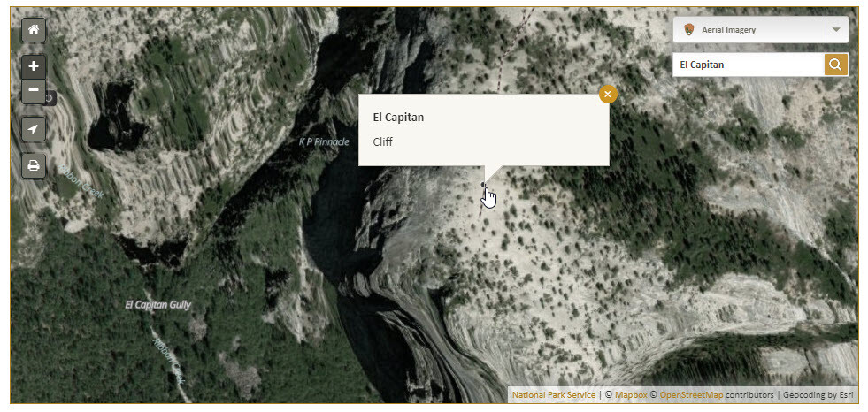
Task: Zoom in with the plus button
Action: coord(34,66)
